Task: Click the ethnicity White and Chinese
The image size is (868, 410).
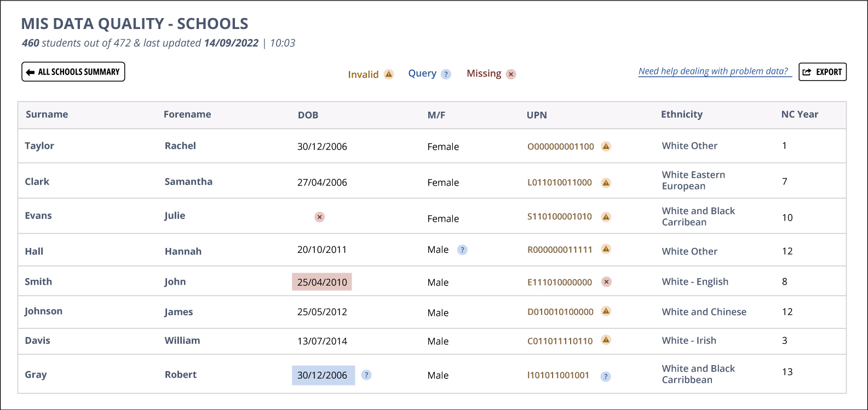Action: pos(704,312)
